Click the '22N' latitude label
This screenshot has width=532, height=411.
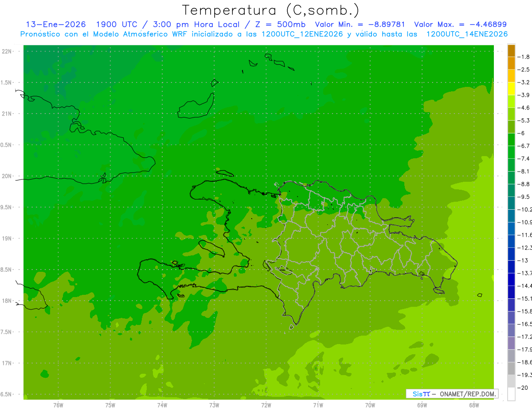click(x=7, y=51)
